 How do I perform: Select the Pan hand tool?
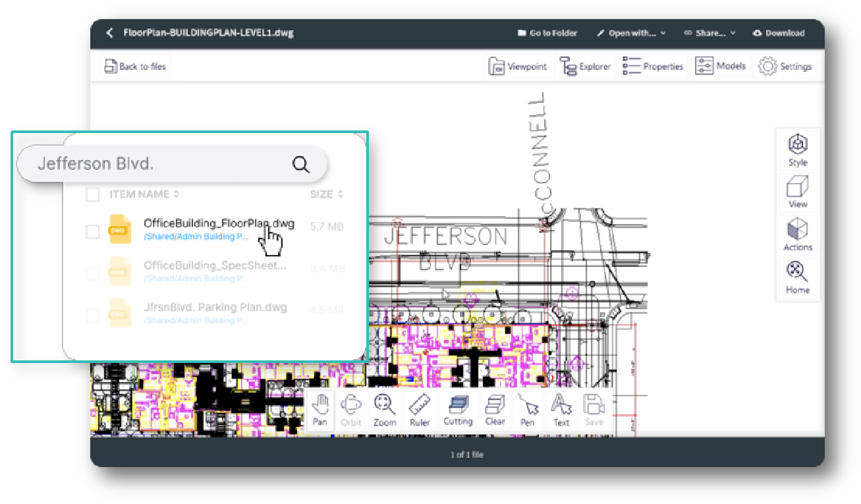[x=320, y=410]
